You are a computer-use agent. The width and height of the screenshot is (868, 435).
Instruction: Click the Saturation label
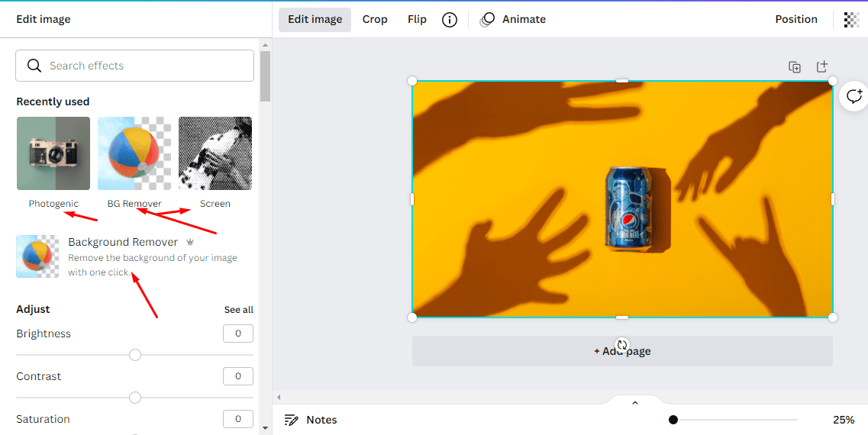click(x=43, y=419)
